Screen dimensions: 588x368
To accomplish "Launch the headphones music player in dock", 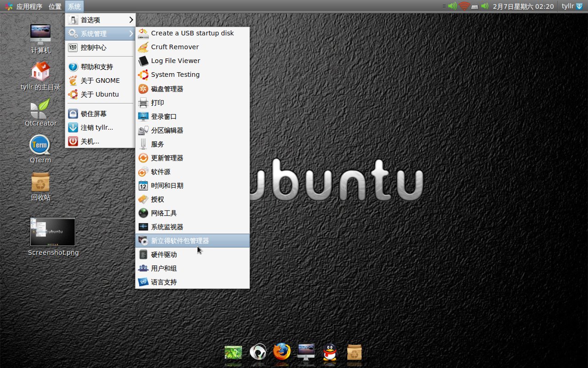I will coord(258,352).
